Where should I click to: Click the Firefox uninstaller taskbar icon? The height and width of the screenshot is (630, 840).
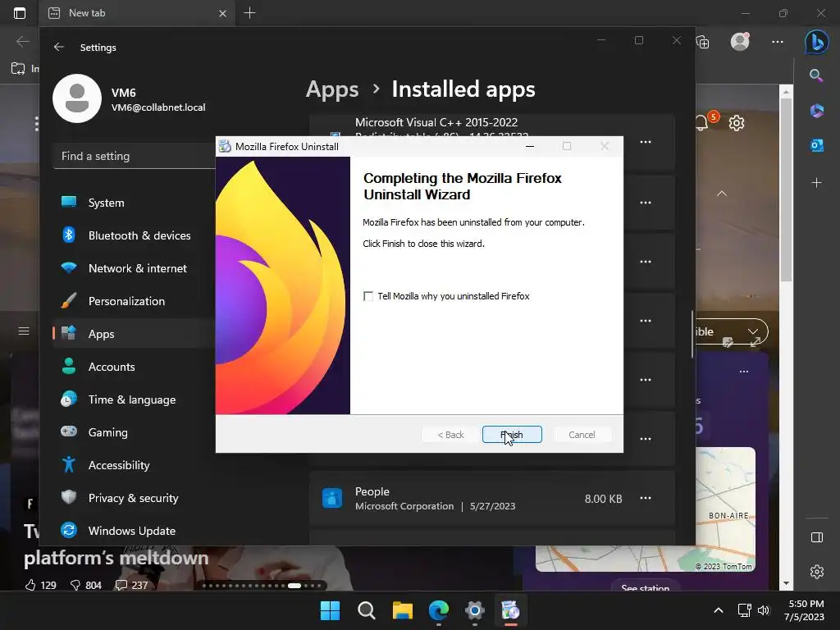coord(510,610)
